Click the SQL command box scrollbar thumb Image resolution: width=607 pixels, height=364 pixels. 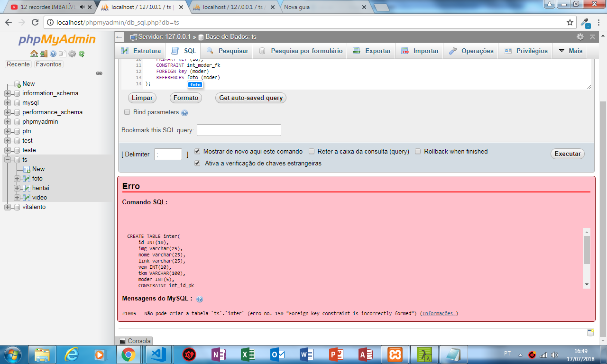point(587,250)
